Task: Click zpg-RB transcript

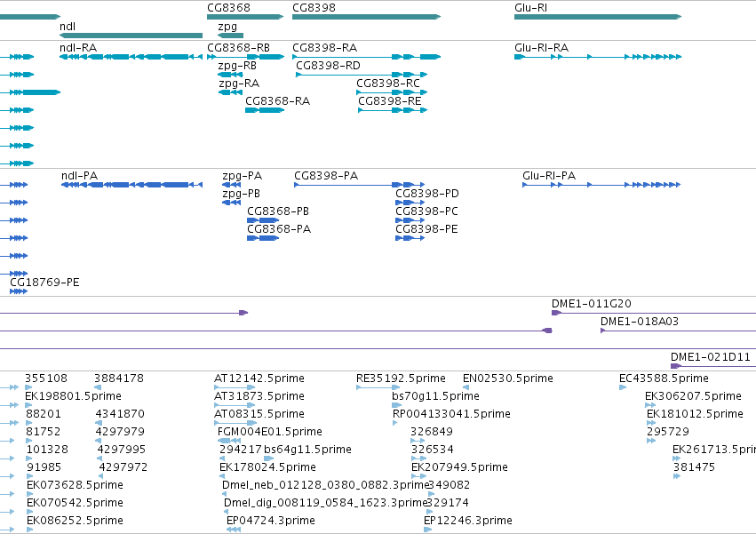Action: pyautogui.click(x=230, y=75)
